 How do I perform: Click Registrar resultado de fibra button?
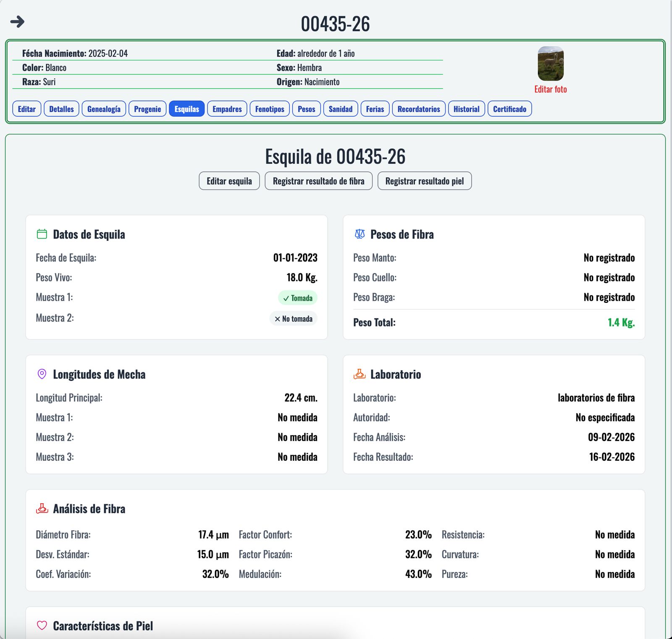click(x=318, y=181)
